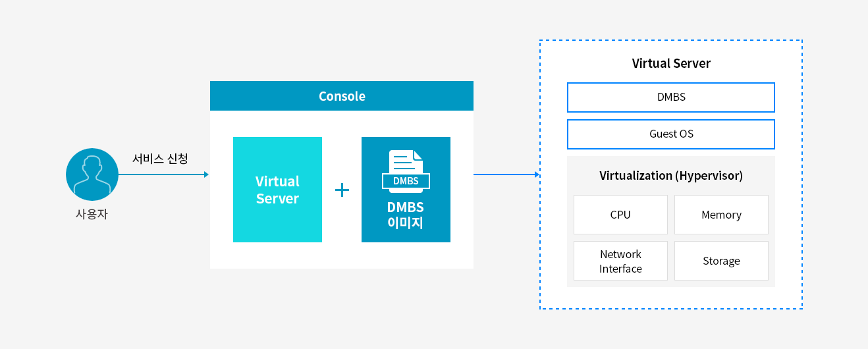Click the 사용자 label under the avatar
The height and width of the screenshot is (349, 868).
pos(92,214)
